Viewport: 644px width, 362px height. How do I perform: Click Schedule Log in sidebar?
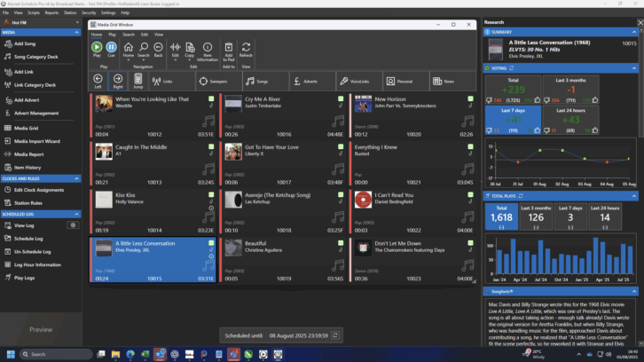(28, 239)
